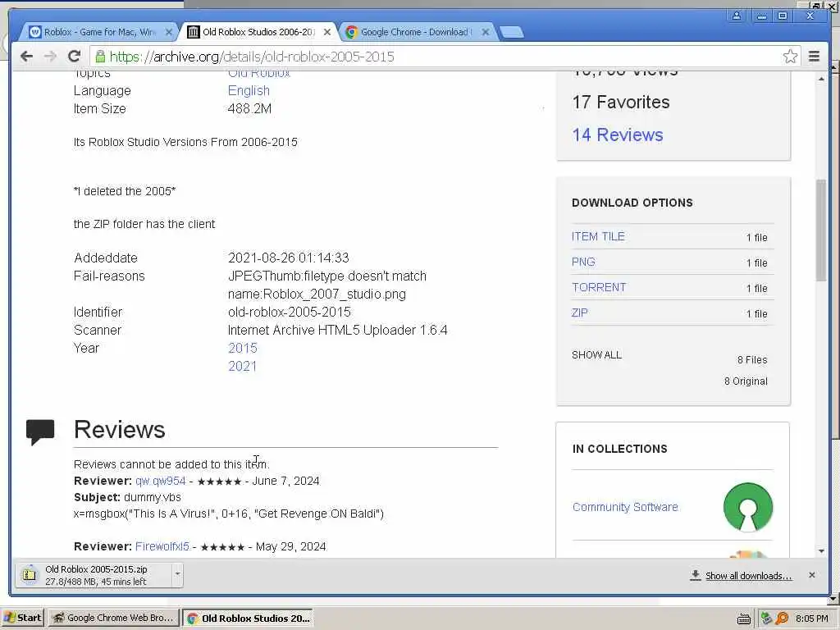Click the page scrollbar down arrow

click(821, 551)
